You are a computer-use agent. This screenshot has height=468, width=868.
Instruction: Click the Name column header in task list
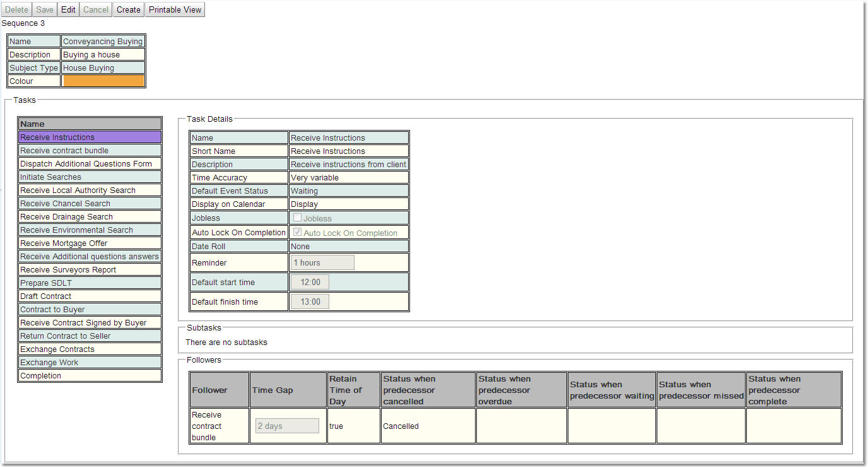click(x=90, y=124)
